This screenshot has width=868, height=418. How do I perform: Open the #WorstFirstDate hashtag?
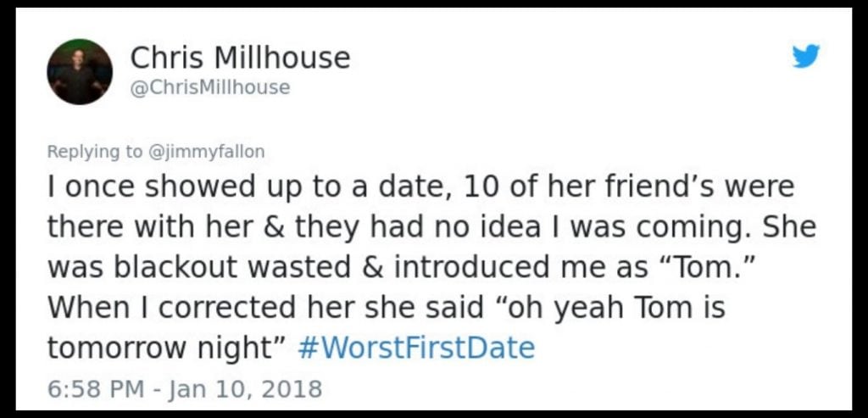click(418, 348)
